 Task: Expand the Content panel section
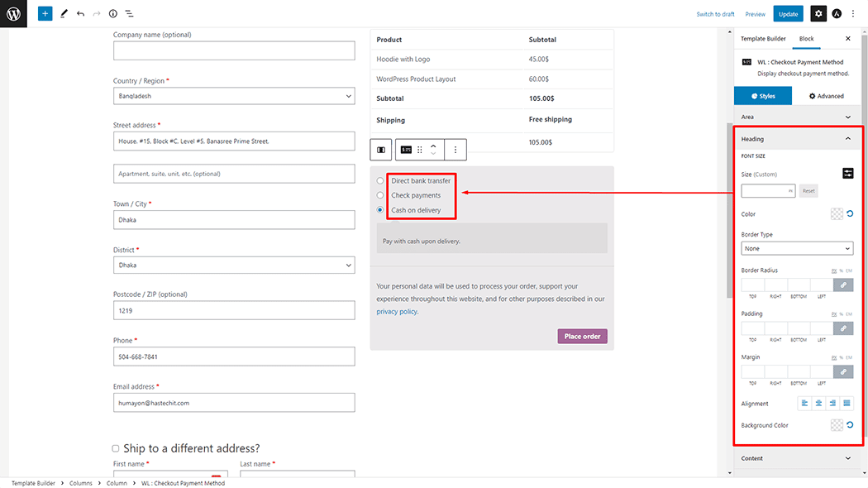point(797,458)
